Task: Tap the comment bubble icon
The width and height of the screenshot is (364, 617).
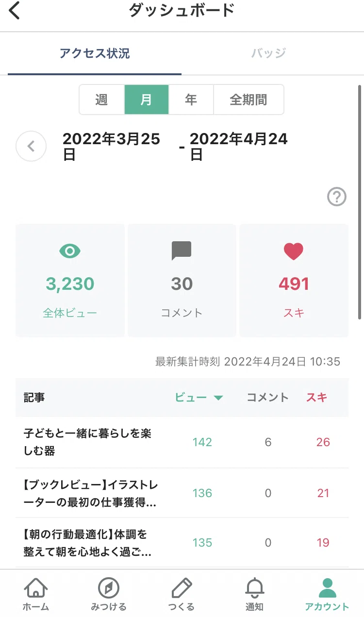Action: click(182, 251)
